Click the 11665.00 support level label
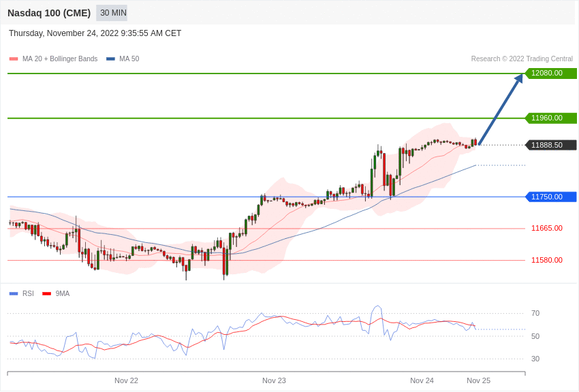 pyautogui.click(x=547, y=228)
